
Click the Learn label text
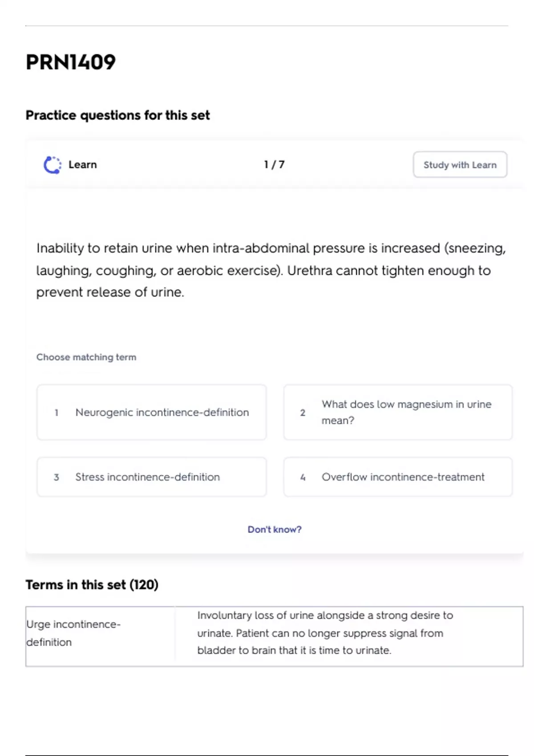pyautogui.click(x=82, y=165)
